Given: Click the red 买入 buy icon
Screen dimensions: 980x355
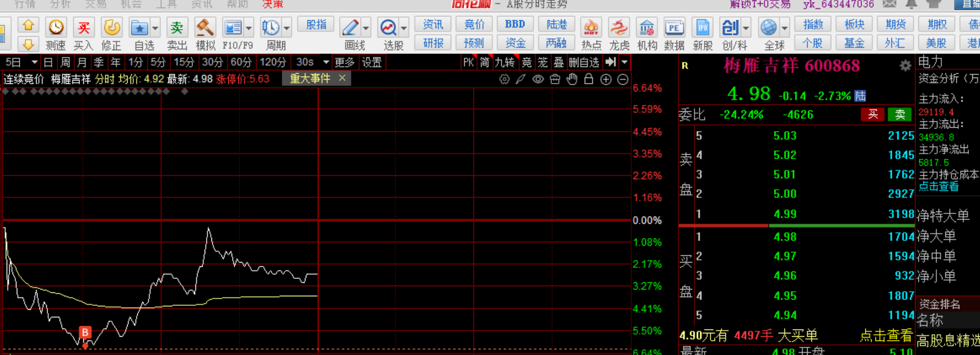Looking at the screenshot, I should (84, 27).
